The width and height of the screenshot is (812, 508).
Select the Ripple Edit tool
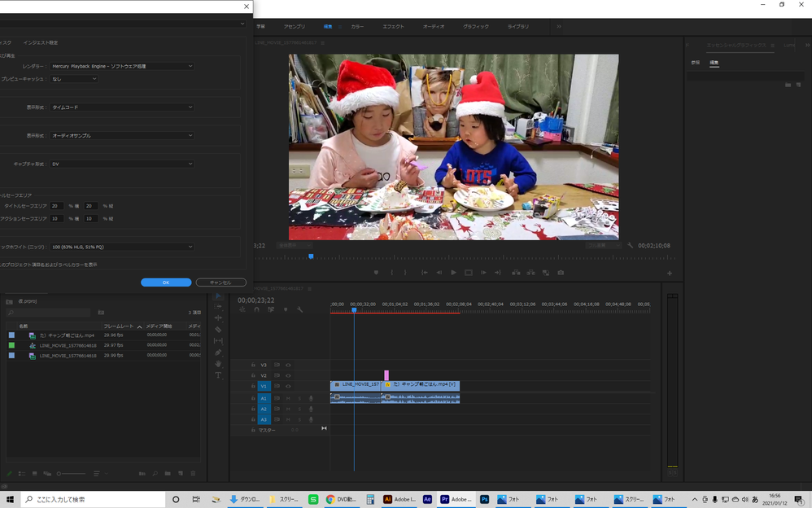pos(218,317)
